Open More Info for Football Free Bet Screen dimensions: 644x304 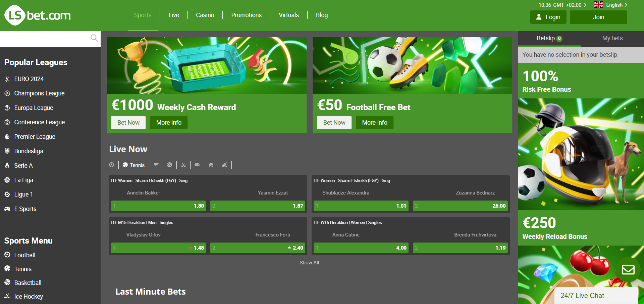[x=375, y=123]
